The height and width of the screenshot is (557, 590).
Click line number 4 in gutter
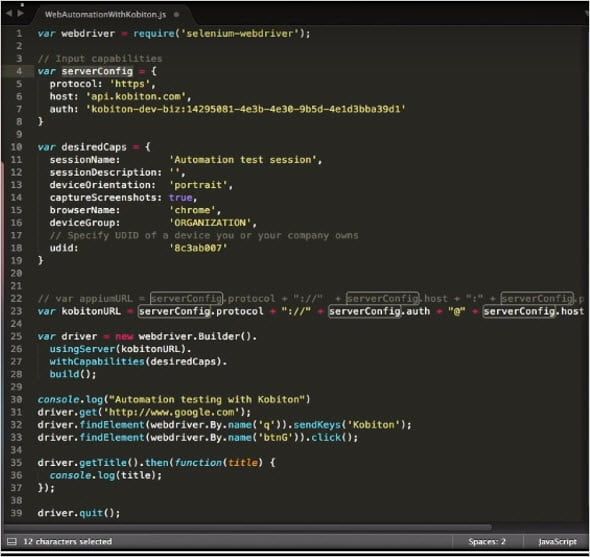pyautogui.click(x=19, y=71)
